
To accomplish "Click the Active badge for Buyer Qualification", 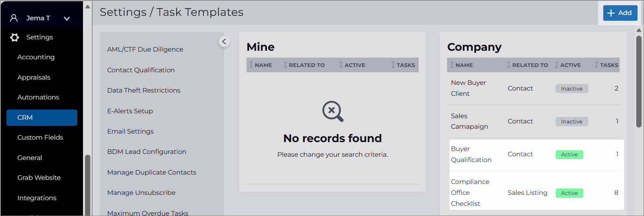I will pyautogui.click(x=570, y=154).
